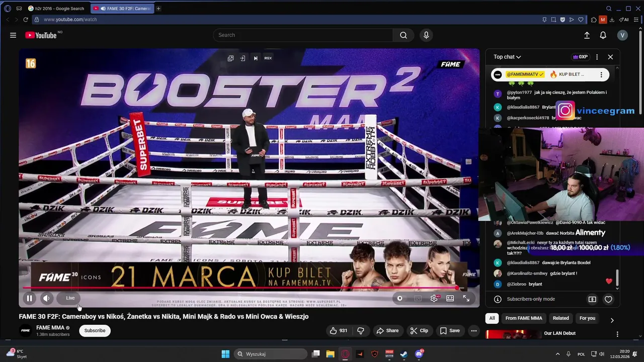Select From FAME MMA filter chip
The height and width of the screenshot is (362, 644).
(524, 318)
